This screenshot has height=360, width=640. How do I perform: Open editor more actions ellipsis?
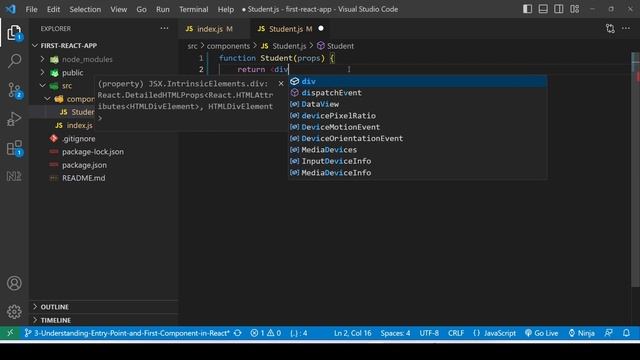tap(626, 29)
